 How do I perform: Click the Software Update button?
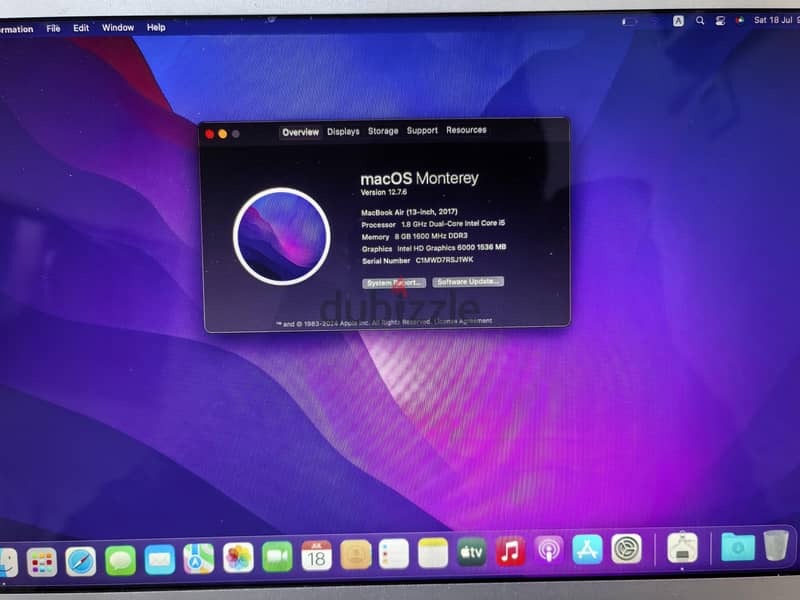pos(468,282)
